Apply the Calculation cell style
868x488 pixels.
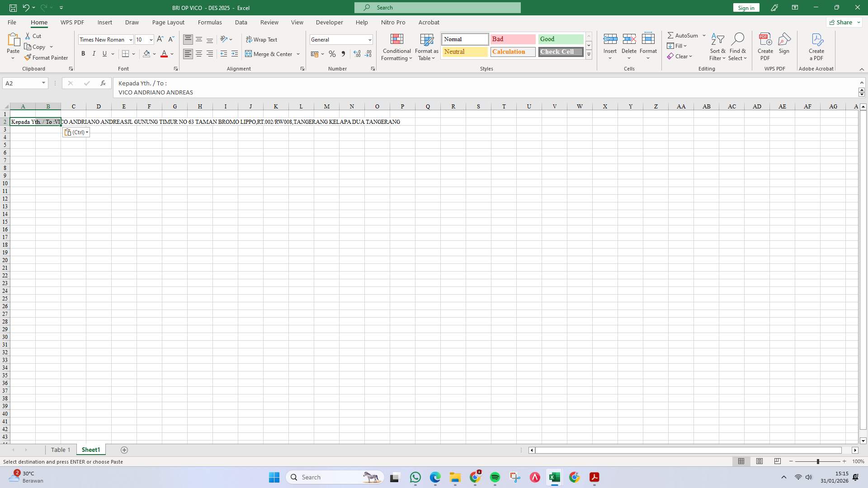click(x=512, y=52)
